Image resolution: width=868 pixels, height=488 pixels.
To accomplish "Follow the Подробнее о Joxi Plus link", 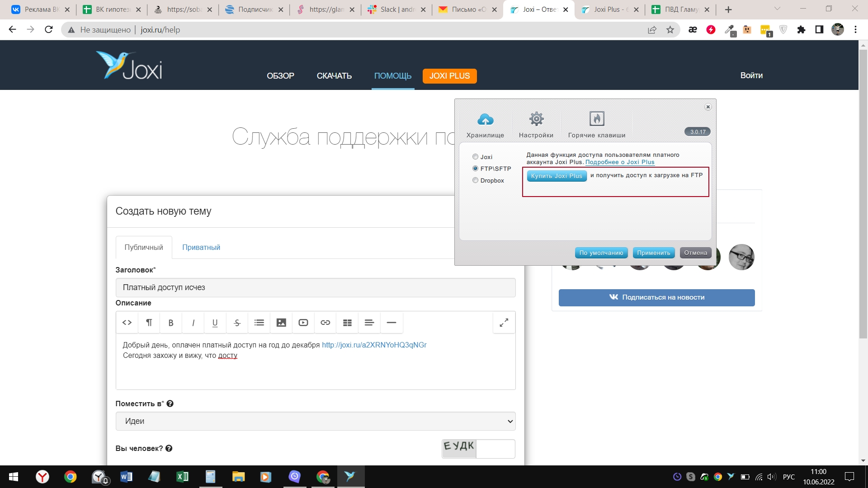I will 620,162.
